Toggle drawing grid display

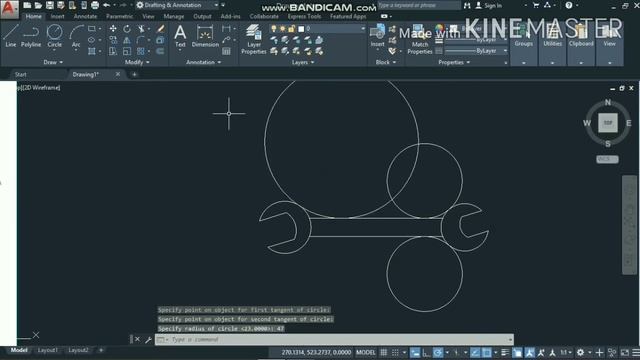coord(384,352)
